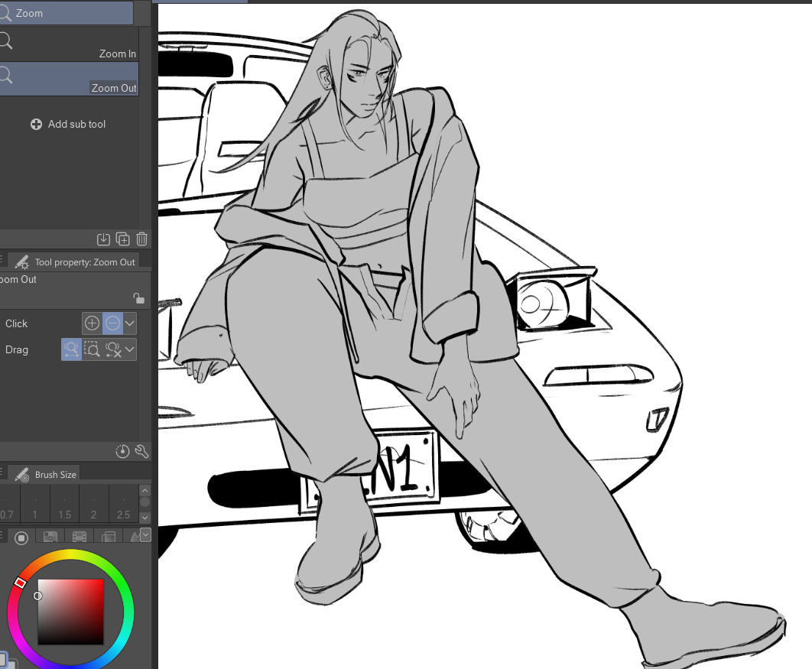Reset tool properties to initial settings
Image resolution: width=812 pixels, height=669 pixels.
click(122, 451)
